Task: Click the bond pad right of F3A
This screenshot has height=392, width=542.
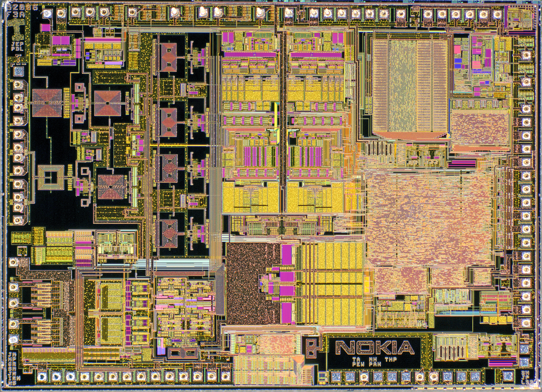Action: (x=46, y=13)
